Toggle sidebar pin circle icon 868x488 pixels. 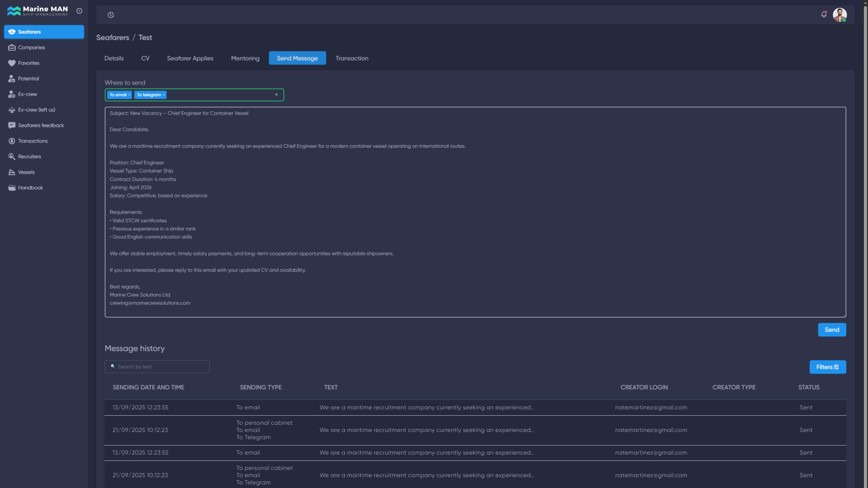pyautogui.click(x=80, y=11)
